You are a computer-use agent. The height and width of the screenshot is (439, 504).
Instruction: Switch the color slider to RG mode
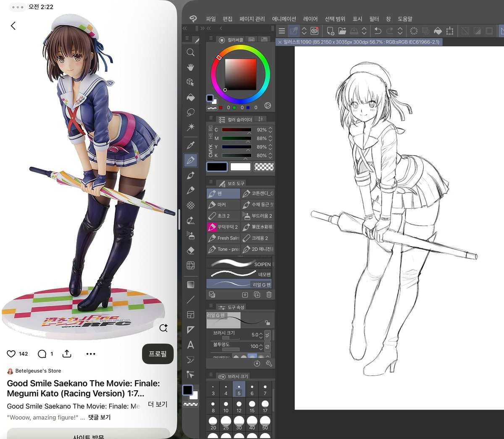pos(210,128)
